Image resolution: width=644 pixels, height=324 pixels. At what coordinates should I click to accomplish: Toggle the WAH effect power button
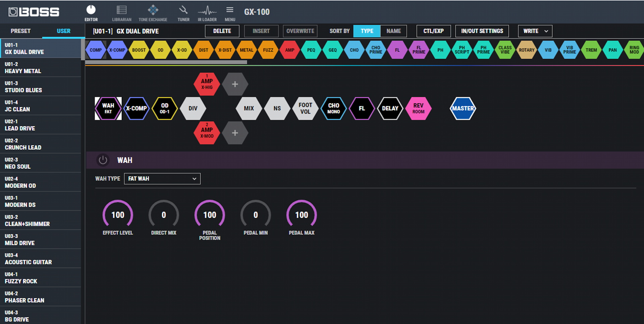click(x=103, y=160)
